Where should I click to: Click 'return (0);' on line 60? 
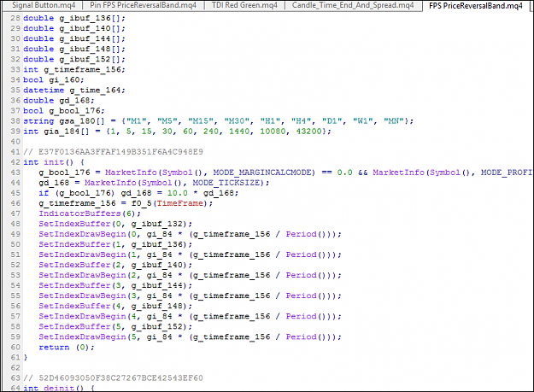67,347
